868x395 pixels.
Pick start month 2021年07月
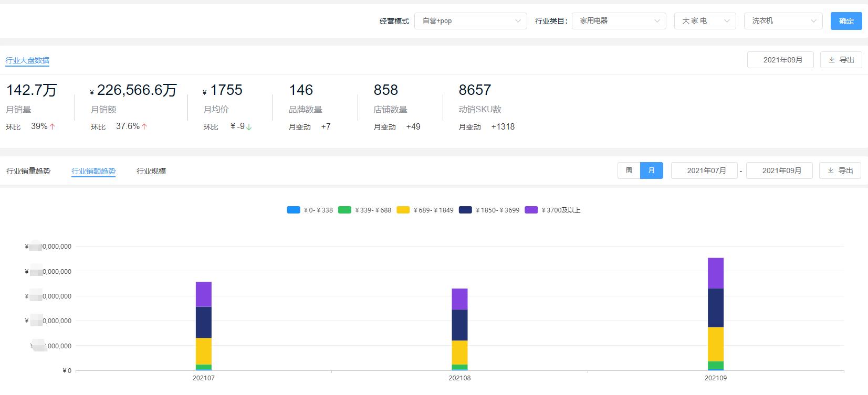click(x=704, y=170)
